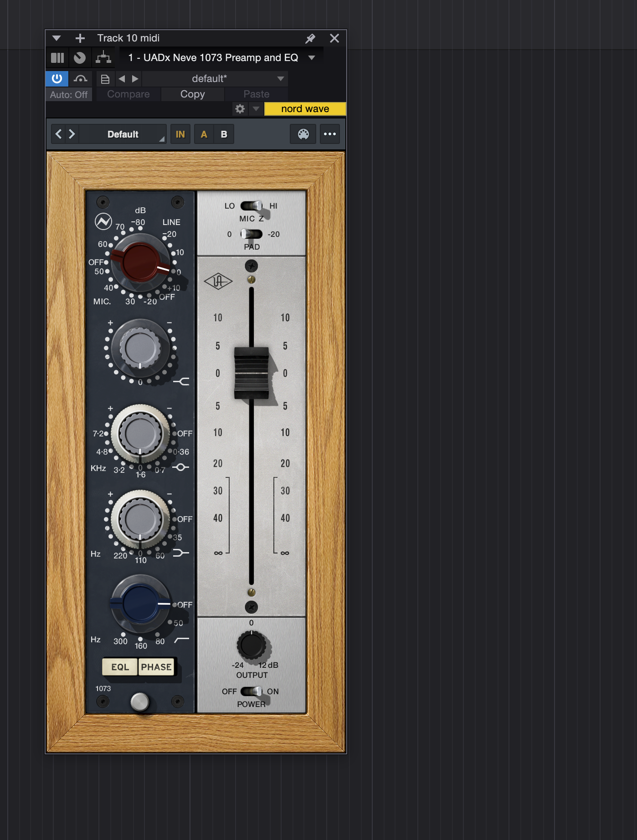The width and height of the screenshot is (637, 840).
Task: Open the channel editor bars icon
Action: click(x=57, y=58)
